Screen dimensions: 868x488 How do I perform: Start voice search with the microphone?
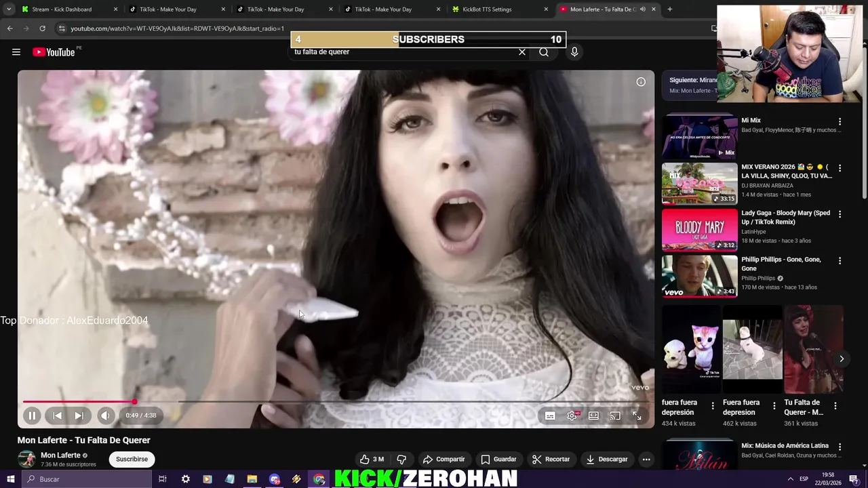click(x=574, y=52)
